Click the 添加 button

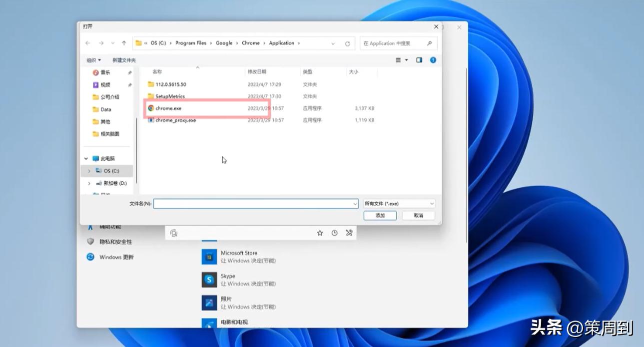[x=380, y=215]
